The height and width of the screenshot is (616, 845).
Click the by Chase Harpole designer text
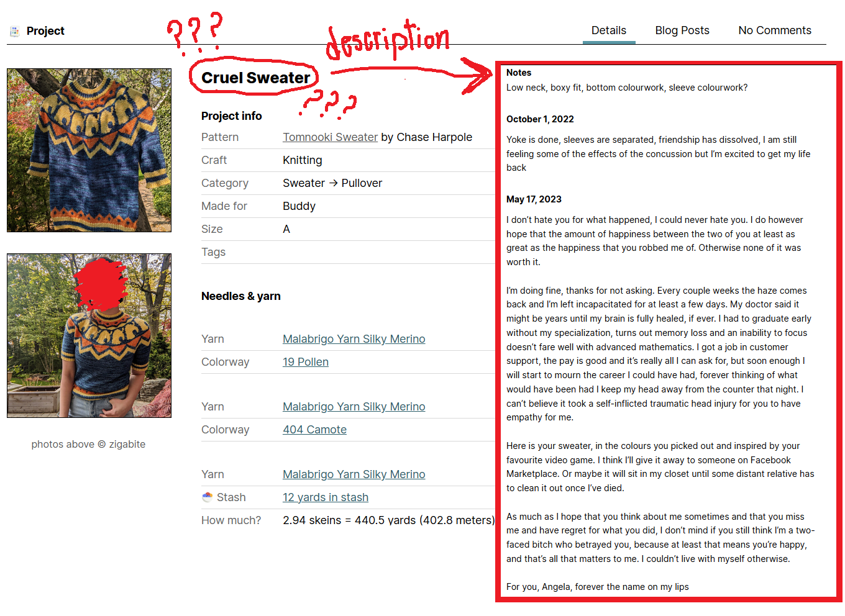click(x=427, y=137)
